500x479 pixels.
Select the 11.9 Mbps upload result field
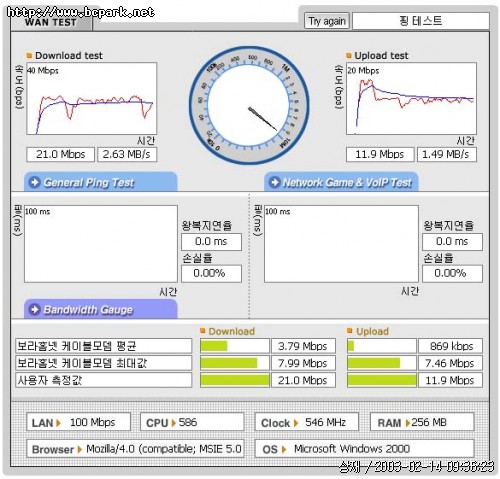point(380,154)
